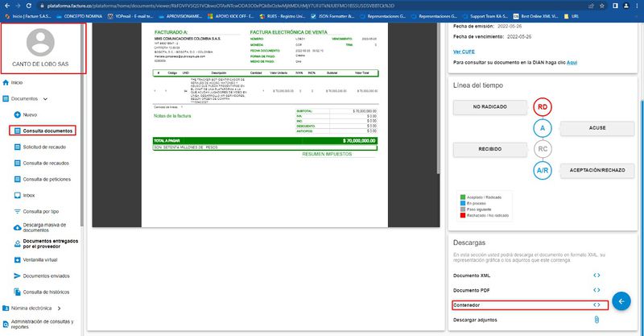Click the ACEPTACIÓN/RECHAZO button
Viewport: 644px width, 336px height.
click(x=597, y=170)
